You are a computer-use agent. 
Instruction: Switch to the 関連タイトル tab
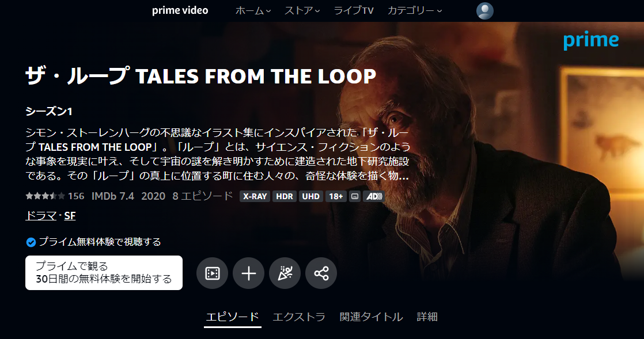pos(372,317)
